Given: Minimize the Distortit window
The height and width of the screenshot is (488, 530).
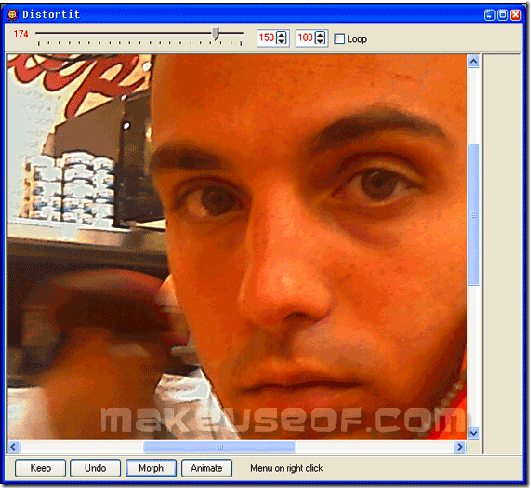Looking at the screenshot, I should pyautogui.click(x=489, y=15).
